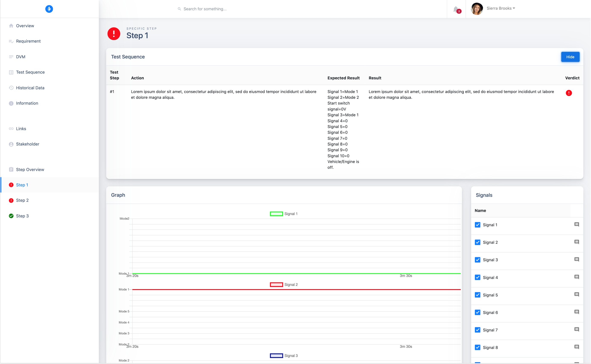Toggle green Signal 1 legend swatch
Image resolution: width=591 pixels, height=364 pixels.
click(276, 214)
